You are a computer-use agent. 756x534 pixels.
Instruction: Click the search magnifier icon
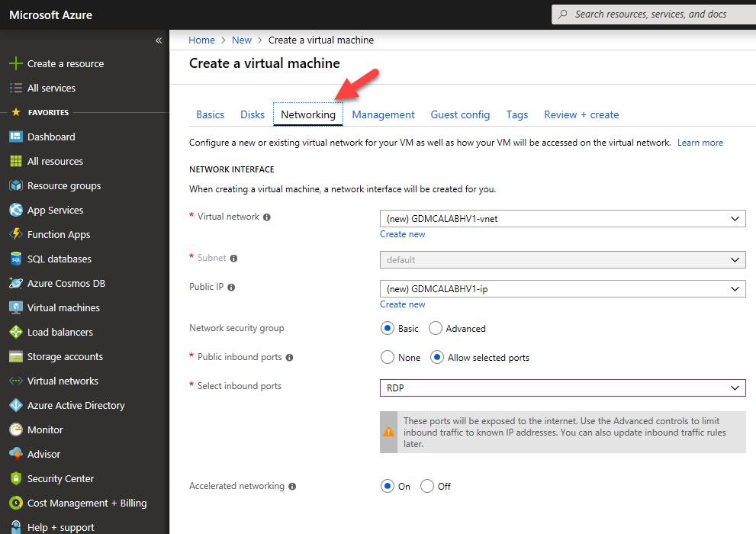click(x=563, y=14)
